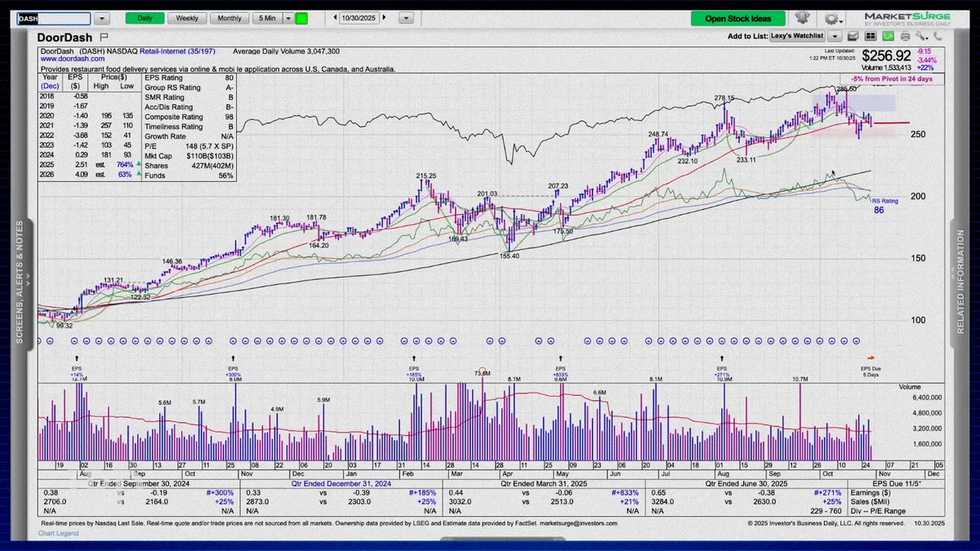Screen dimensions: 980x551
Task: Open the wrench tools icon
Action: click(921, 36)
